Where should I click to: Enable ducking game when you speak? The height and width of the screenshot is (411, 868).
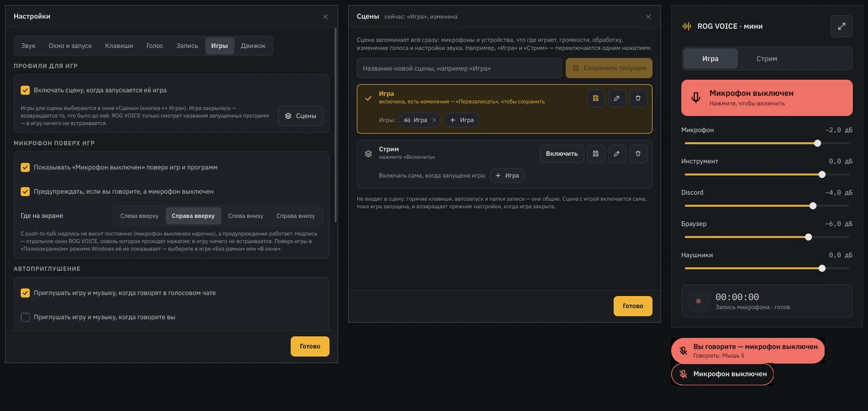[x=25, y=317]
